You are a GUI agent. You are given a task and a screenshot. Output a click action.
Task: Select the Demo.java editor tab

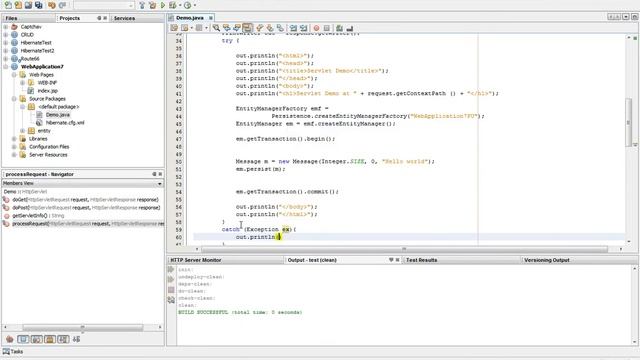[190, 18]
